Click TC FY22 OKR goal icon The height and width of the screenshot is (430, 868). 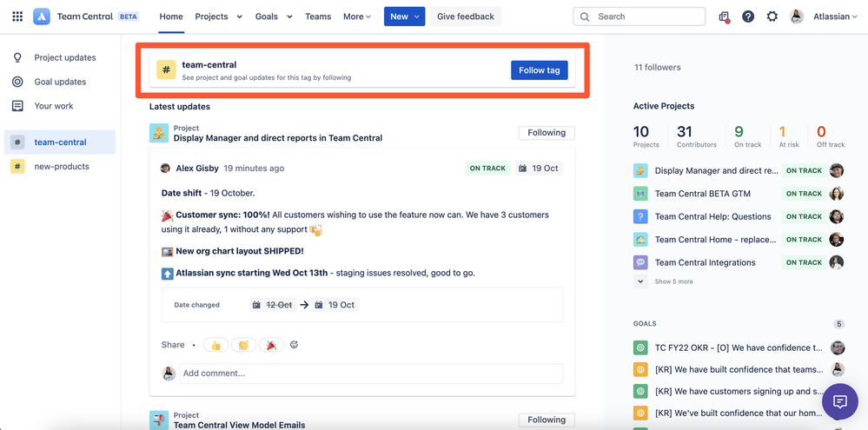pyautogui.click(x=640, y=348)
